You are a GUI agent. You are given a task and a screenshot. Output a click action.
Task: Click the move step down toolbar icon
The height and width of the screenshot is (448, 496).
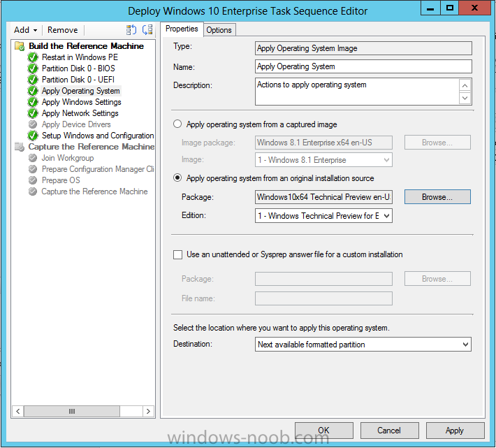pyautogui.click(x=147, y=30)
